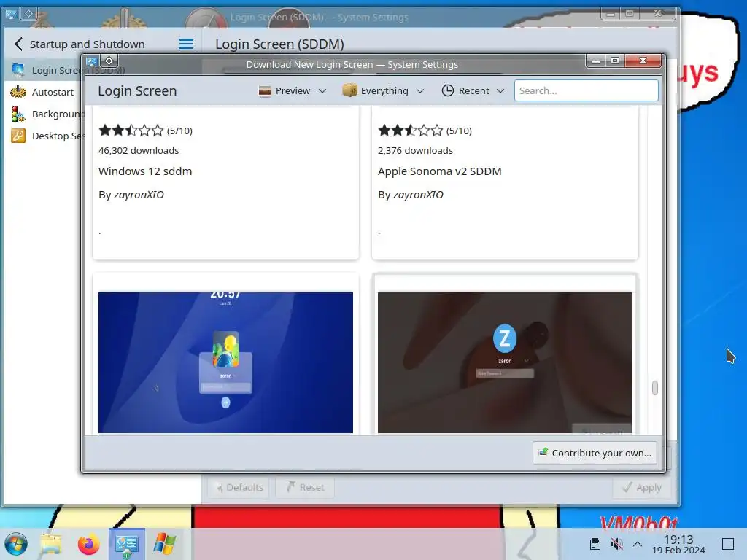Switch to System Settings taskbar entry
Viewport: 747px width, 560px height.
point(127,544)
